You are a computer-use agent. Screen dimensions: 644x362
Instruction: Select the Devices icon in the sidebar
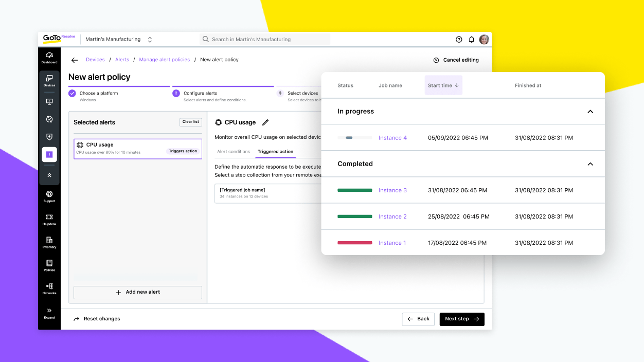click(49, 81)
